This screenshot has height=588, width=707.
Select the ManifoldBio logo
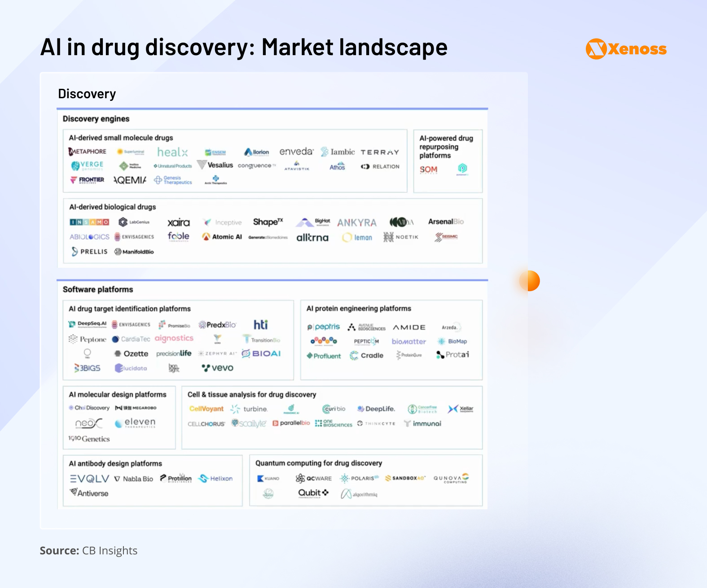pos(134,252)
